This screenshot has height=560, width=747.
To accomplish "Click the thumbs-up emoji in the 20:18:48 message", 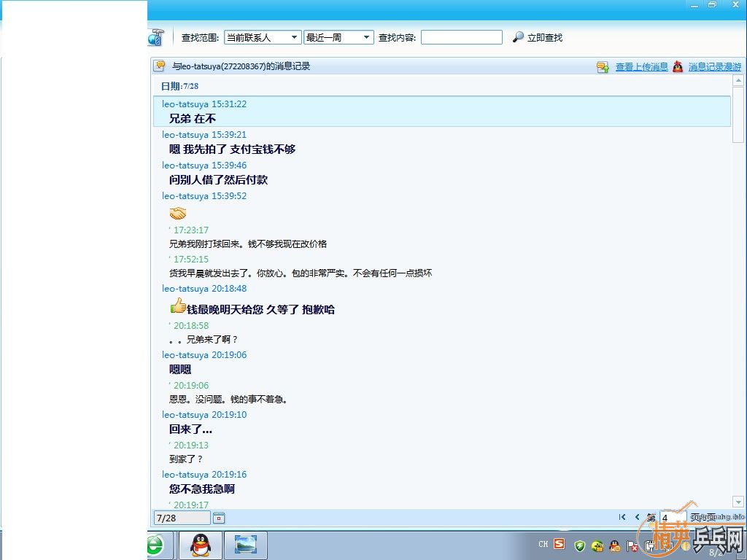I will click(178, 306).
